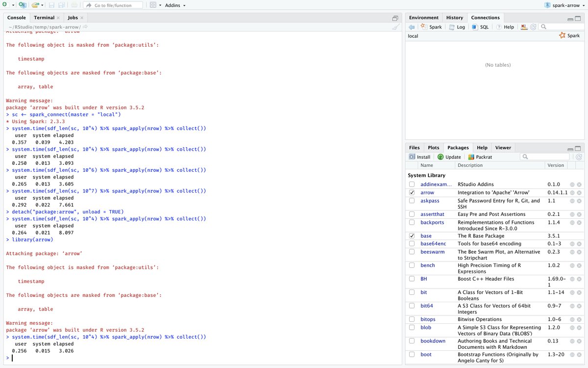Uncheck the arrow package checkbox
Screen dimensions: 588x368
coord(412,193)
